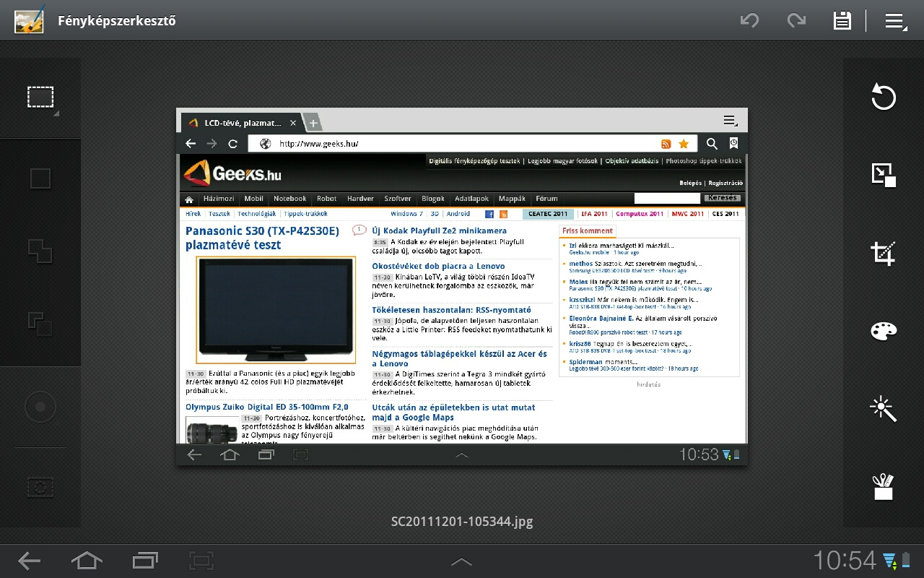924x578 pixels.
Task: Choose the subtract from selection mode
Action: coord(40,323)
